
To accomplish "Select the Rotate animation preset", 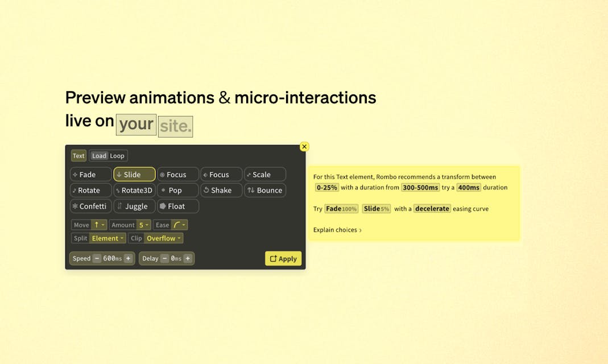I will 91,191.
